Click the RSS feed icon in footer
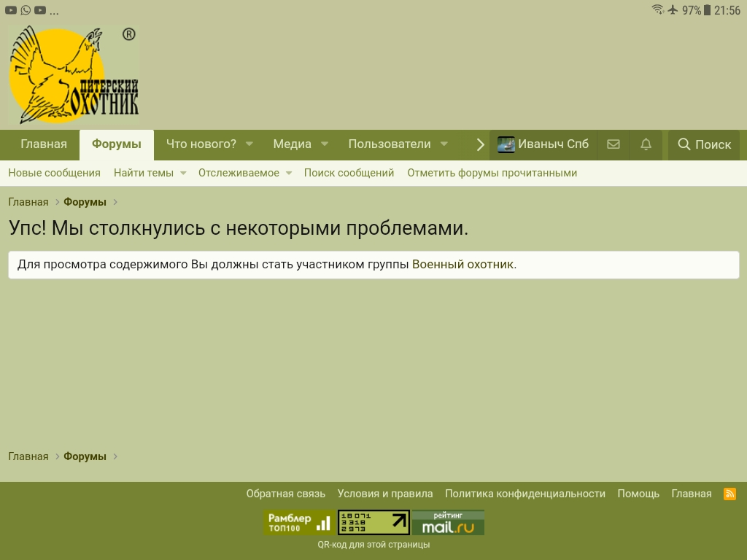 point(729,494)
